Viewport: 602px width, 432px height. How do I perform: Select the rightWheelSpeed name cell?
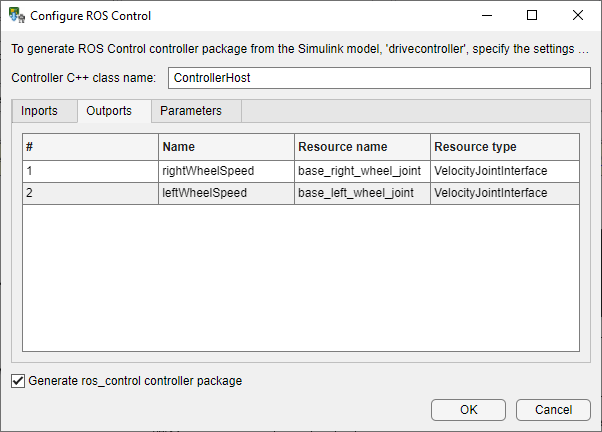click(x=226, y=171)
